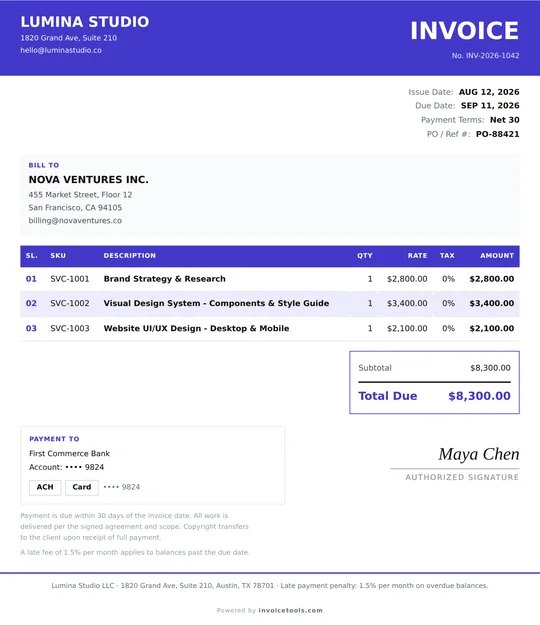Image resolution: width=540 pixels, height=625 pixels.
Task: Select the $2,100.00 bold amount cell
Action: click(x=491, y=328)
